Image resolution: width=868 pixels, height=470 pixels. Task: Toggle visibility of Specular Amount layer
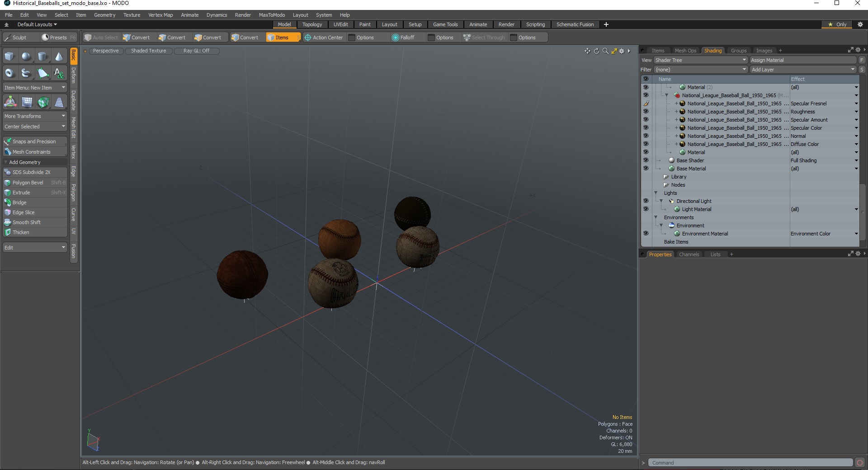coord(646,120)
